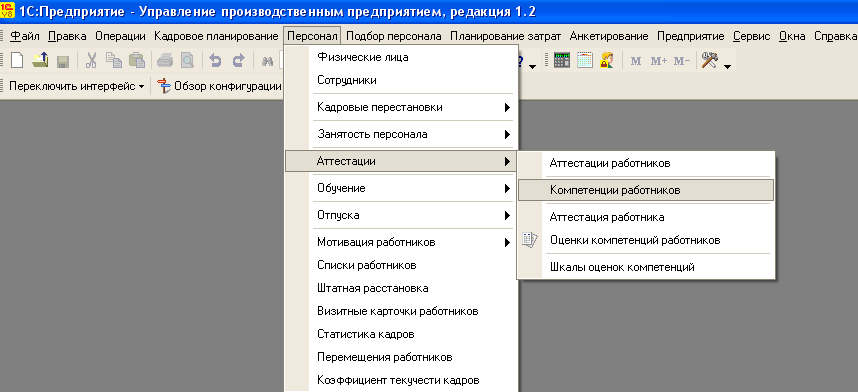Screen dimensions: 858x392
Task: Click the Save floppy disk icon
Action: point(62,60)
